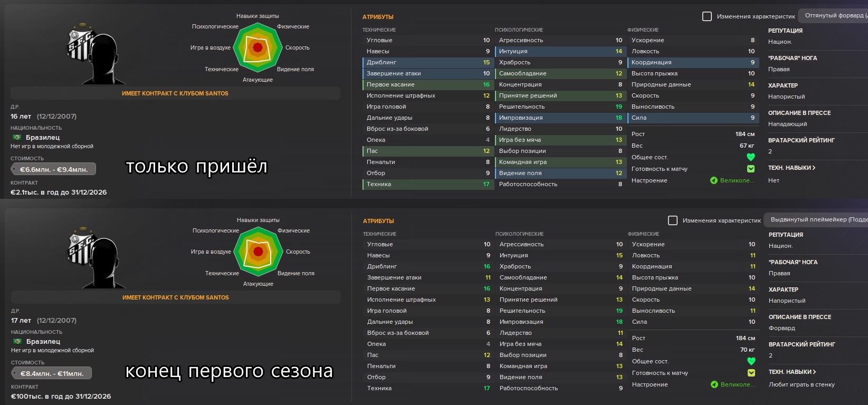Open the 'Оттянутый форвард' role dropdown
868x405 pixels.
pos(833,16)
